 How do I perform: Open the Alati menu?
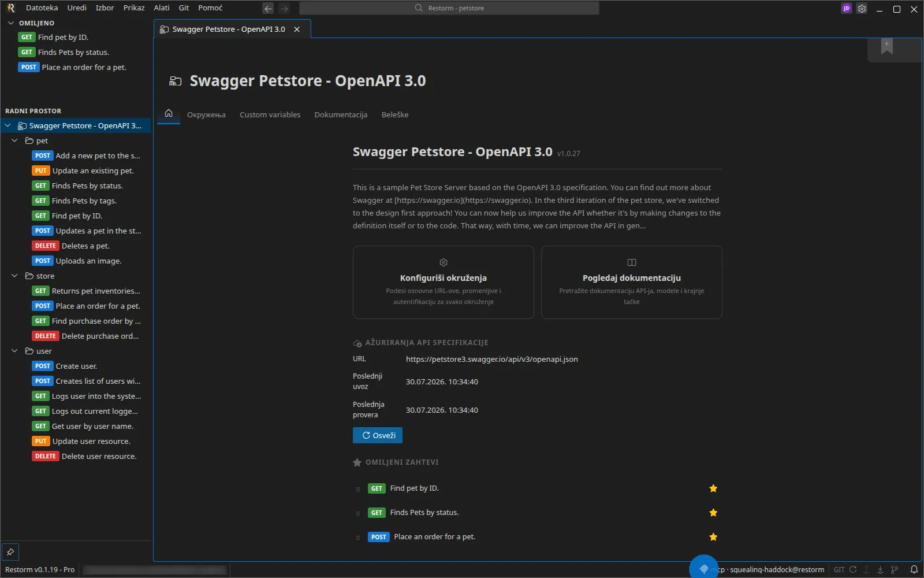click(162, 8)
